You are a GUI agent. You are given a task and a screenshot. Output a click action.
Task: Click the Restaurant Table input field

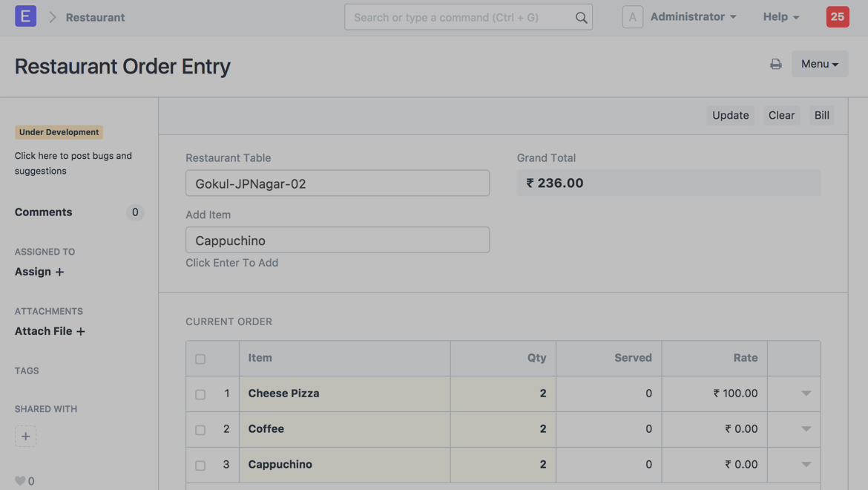pos(337,183)
